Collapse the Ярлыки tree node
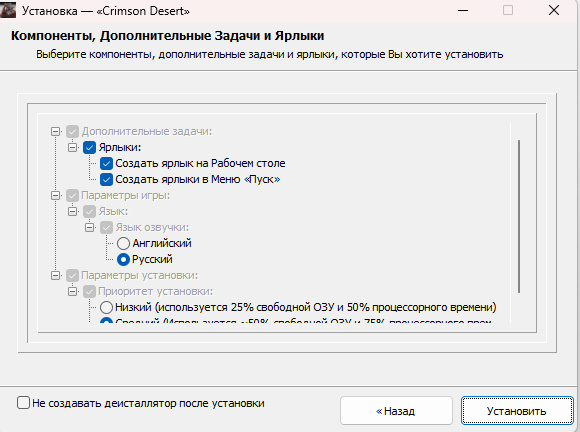The width and height of the screenshot is (580, 432). pyautogui.click(x=72, y=148)
